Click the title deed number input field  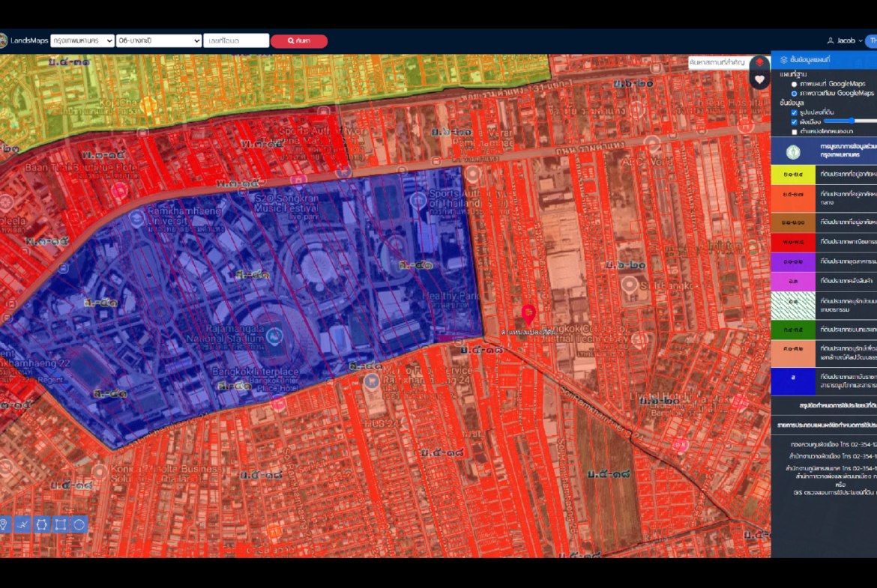click(236, 41)
